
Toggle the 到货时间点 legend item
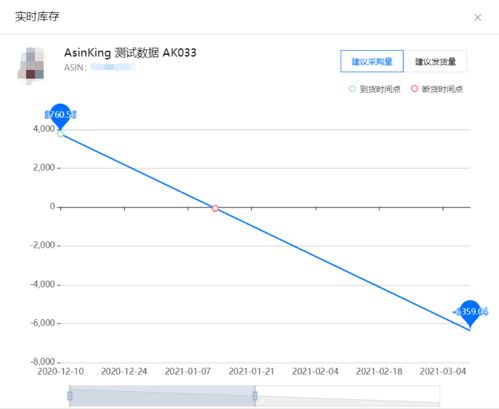[x=374, y=89]
